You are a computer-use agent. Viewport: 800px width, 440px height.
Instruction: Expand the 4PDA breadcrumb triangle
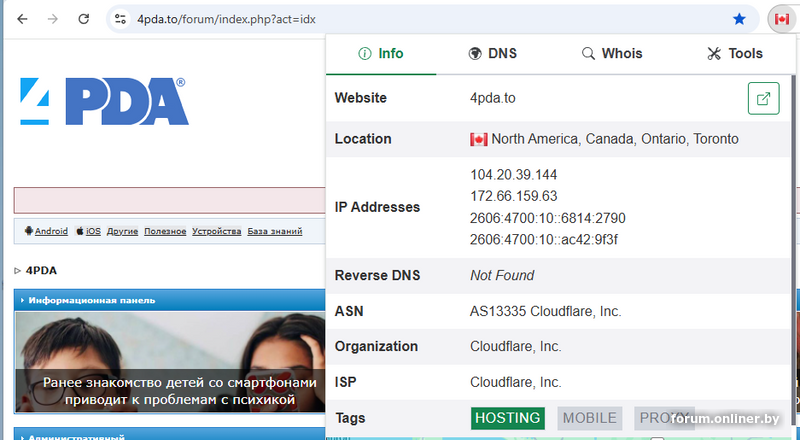pyautogui.click(x=17, y=271)
